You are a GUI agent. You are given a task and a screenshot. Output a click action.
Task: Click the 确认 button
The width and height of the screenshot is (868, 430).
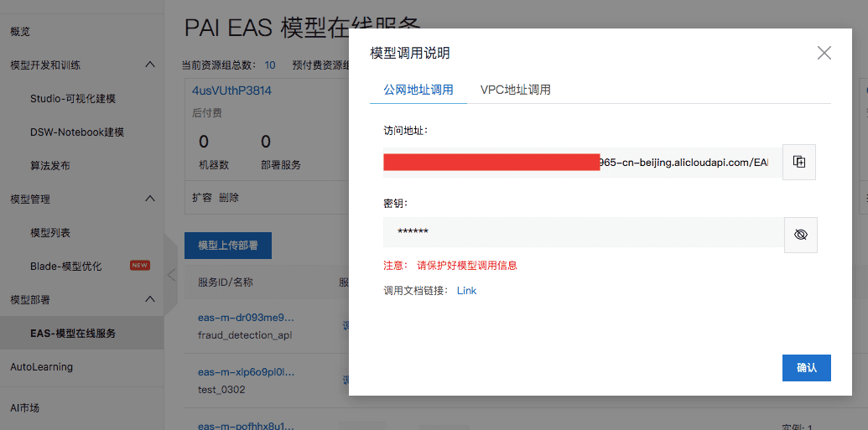click(x=806, y=368)
